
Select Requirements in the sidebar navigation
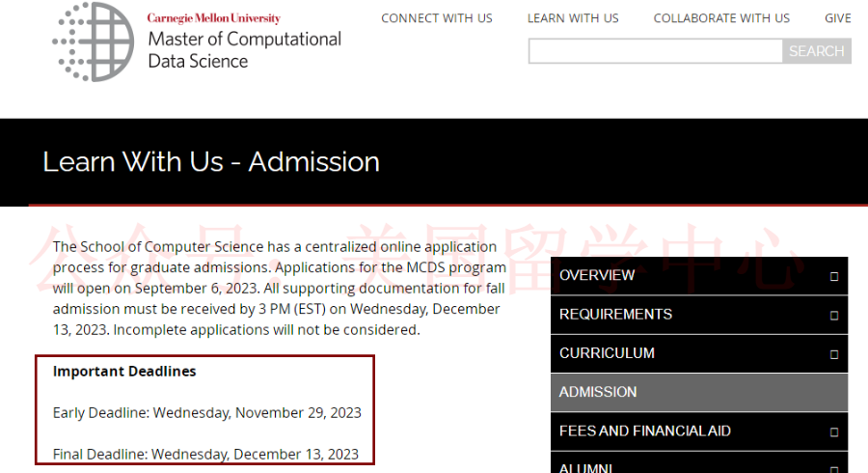(699, 315)
